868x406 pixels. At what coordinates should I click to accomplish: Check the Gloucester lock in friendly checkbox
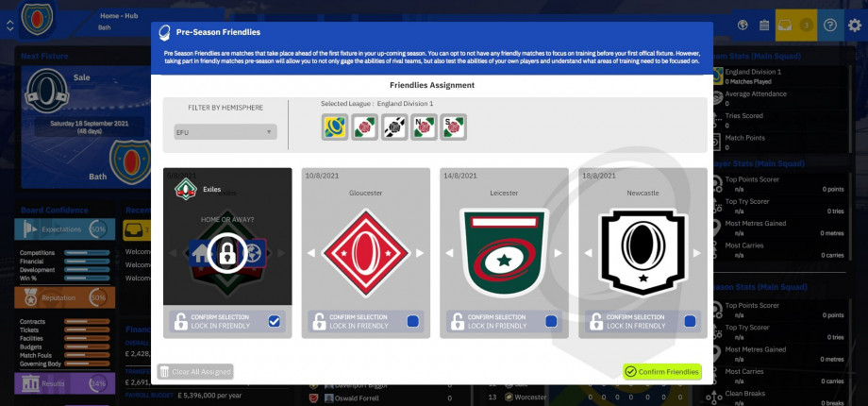coord(412,321)
